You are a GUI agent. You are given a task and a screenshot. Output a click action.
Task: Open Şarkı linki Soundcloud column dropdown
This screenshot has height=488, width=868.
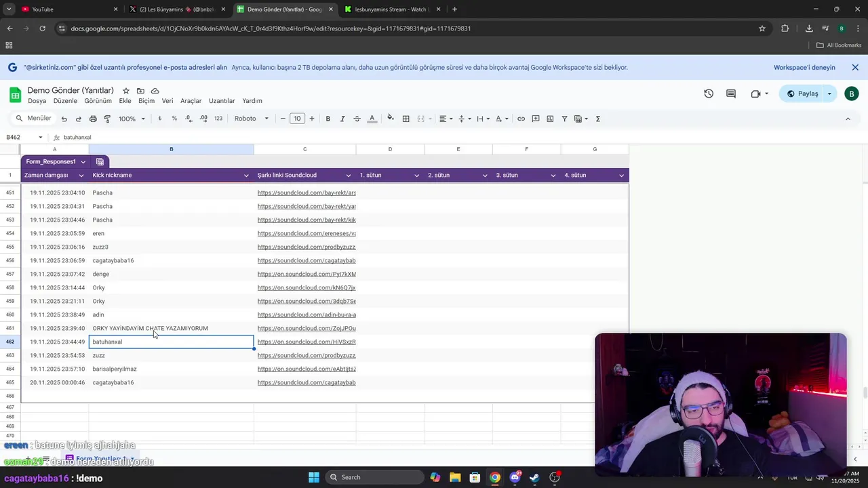point(349,176)
